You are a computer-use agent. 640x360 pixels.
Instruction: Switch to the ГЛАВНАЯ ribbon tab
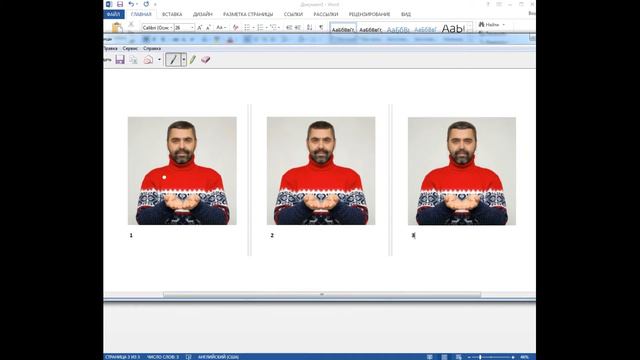pyautogui.click(x=141, y=14)
